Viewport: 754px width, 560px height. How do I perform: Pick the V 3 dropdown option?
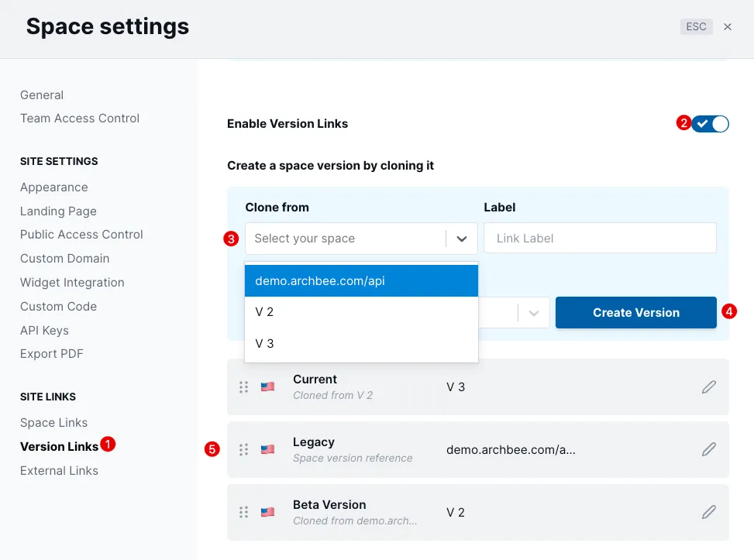click(x=361, y=344)
